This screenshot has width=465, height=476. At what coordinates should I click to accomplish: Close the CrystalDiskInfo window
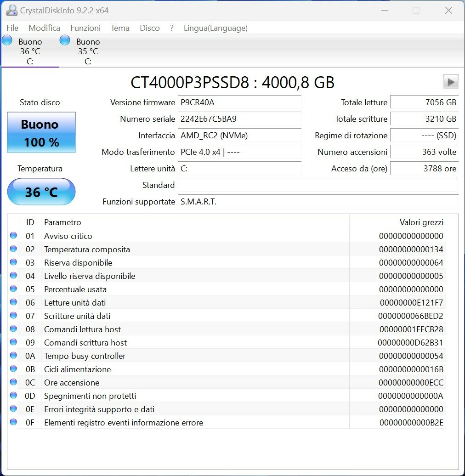[x=448, y=10]
